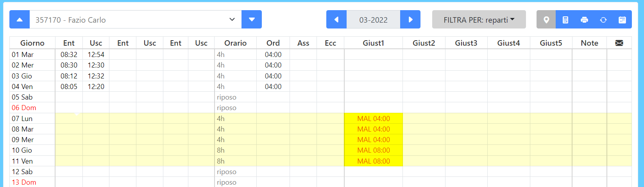This screenshot has height=187, width=644.
Task: Click the 03 Gio day row
Action: pyautogui.click(x=320, y=76)
